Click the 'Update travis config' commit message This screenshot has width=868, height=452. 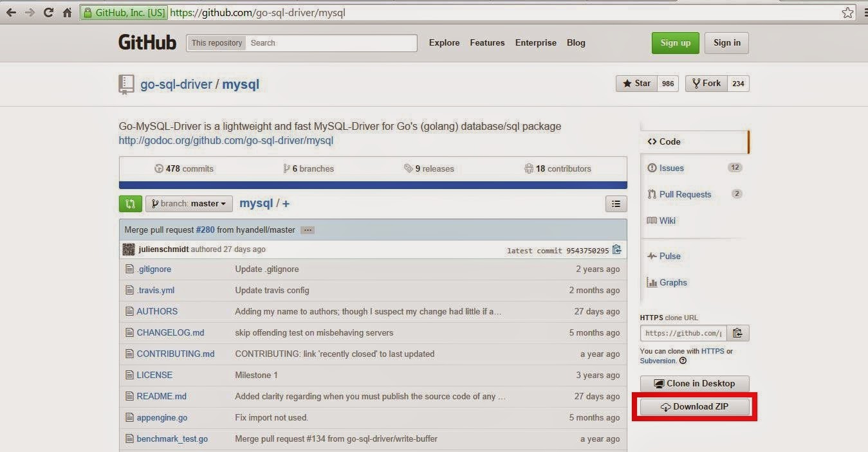(272, 291)
